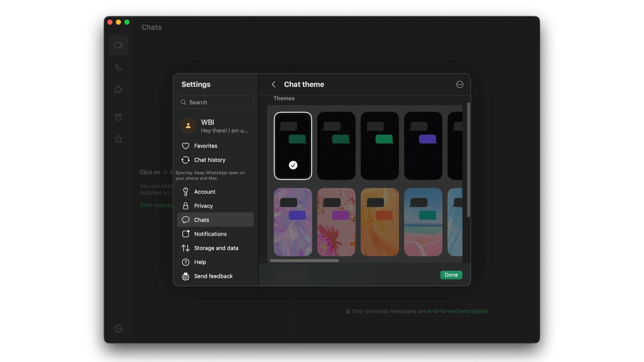Choose the purple bubble dark theme

pos(423,146)
